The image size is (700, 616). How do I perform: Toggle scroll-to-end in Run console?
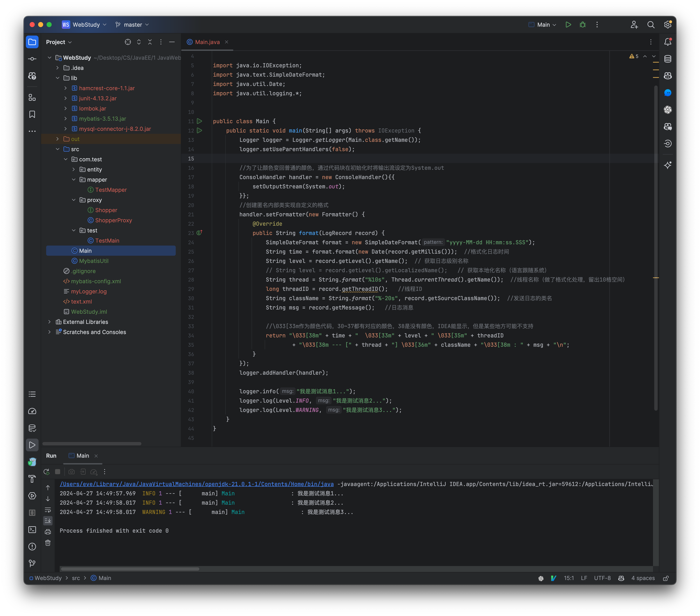coord(48,521)
